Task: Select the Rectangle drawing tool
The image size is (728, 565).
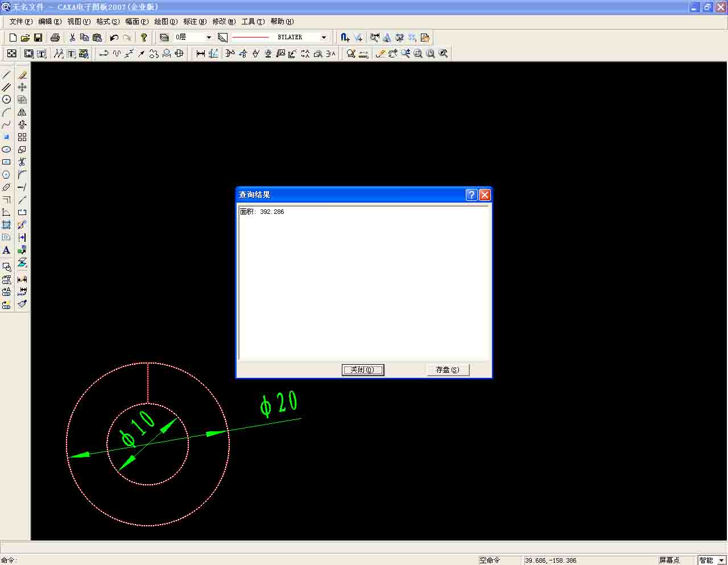Action: click(6, 162)
